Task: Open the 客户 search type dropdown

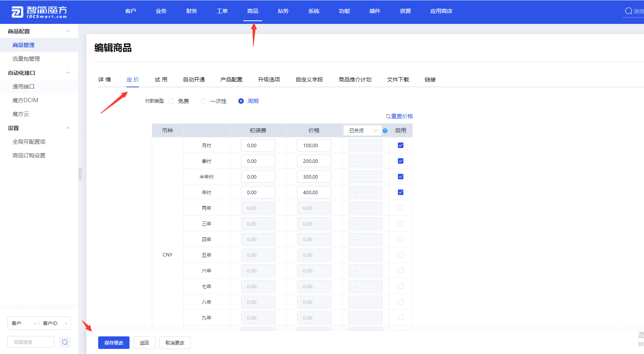Action: click(x=23, y=323)
